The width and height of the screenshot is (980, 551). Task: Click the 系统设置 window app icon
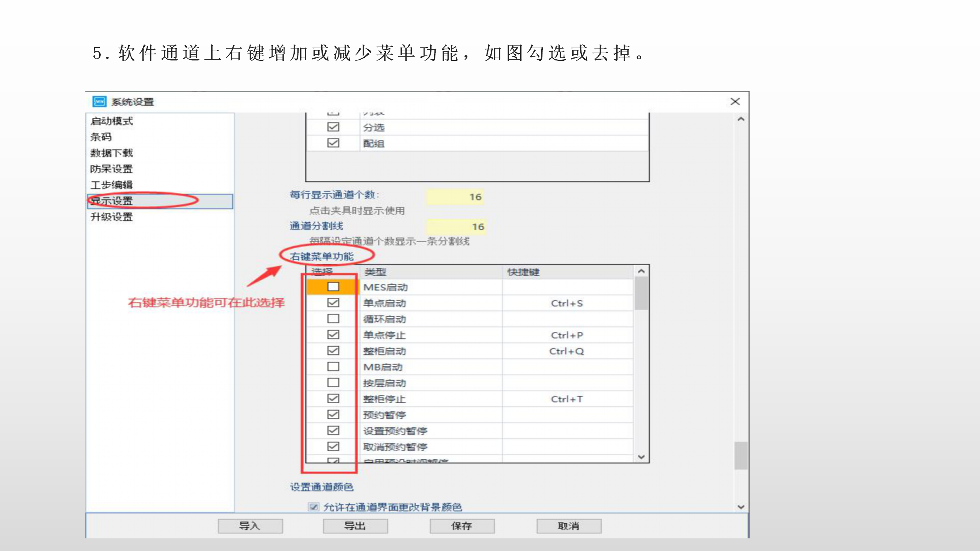[100, 102]
